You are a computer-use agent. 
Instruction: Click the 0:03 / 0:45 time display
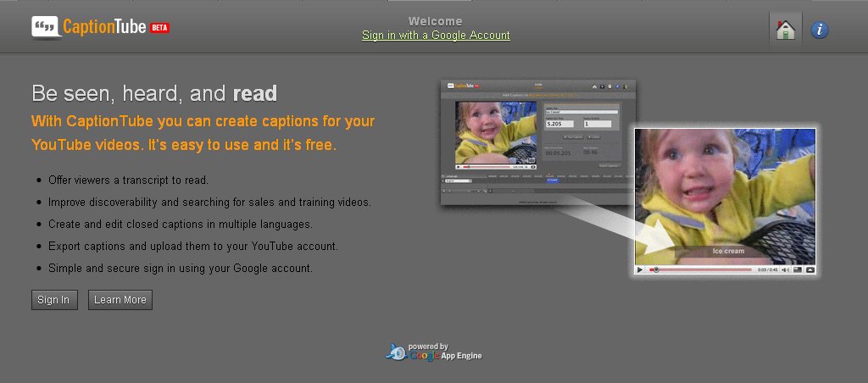coord(766,269)
